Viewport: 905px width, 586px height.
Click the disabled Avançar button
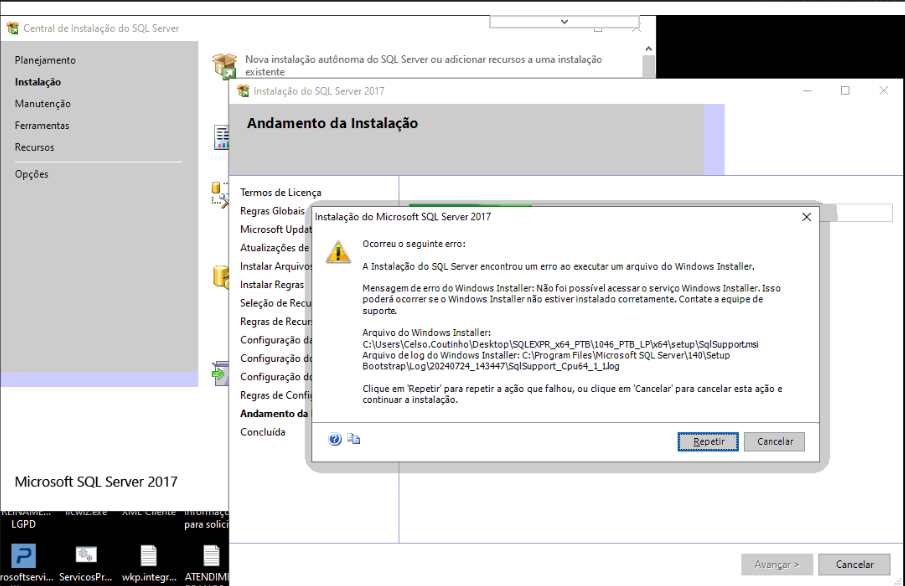777,565
